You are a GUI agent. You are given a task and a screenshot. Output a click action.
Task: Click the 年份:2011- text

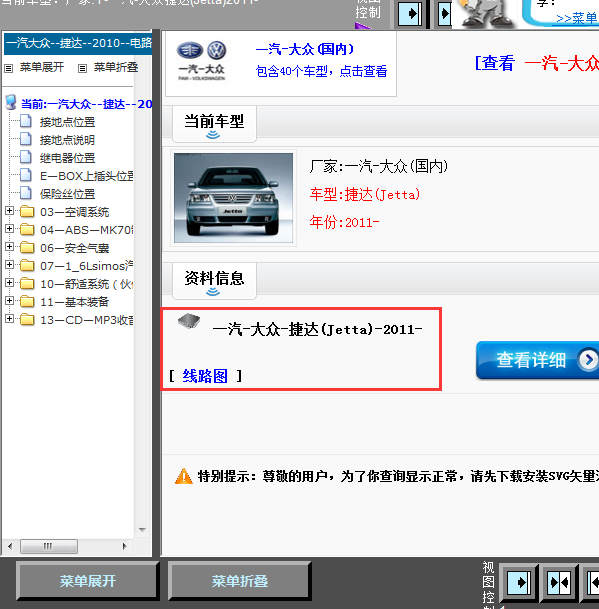[x=344, y=223]
